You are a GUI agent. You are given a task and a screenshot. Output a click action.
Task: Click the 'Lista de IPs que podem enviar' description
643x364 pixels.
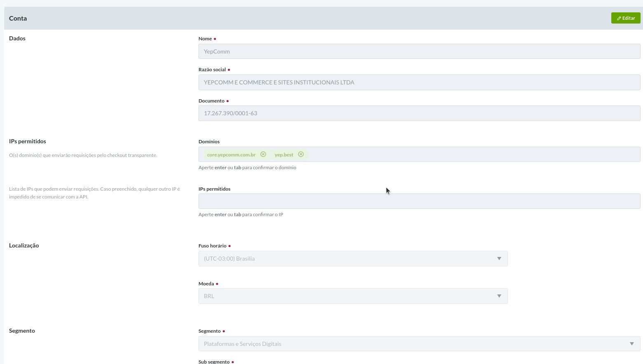pyautogui.click(x=94, y=193)
